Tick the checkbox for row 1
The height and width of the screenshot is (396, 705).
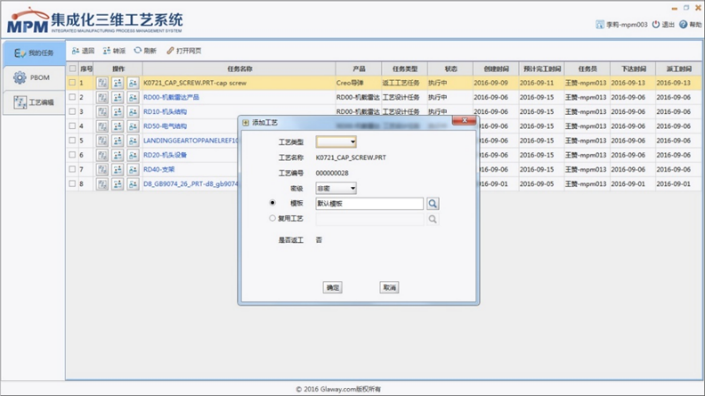(72, 83)
